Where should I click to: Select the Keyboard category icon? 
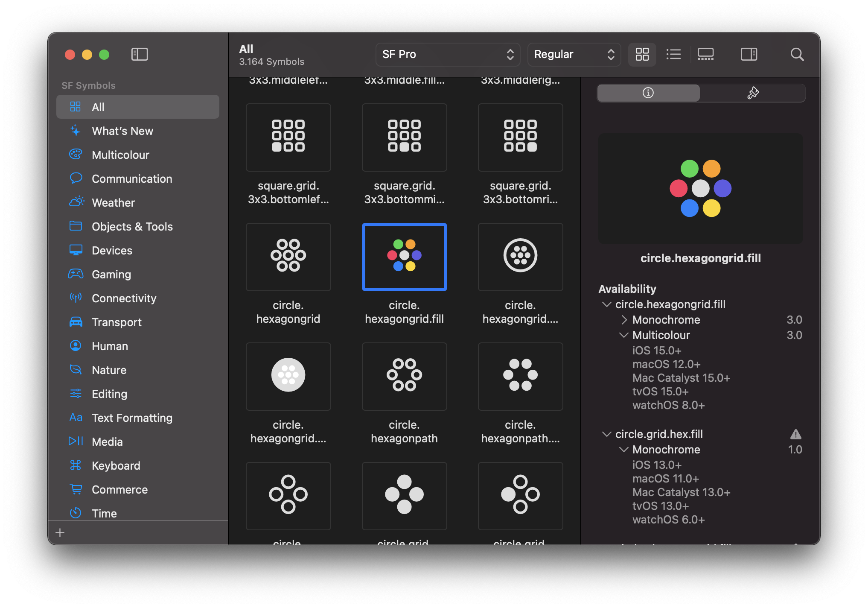click(76, 465)
